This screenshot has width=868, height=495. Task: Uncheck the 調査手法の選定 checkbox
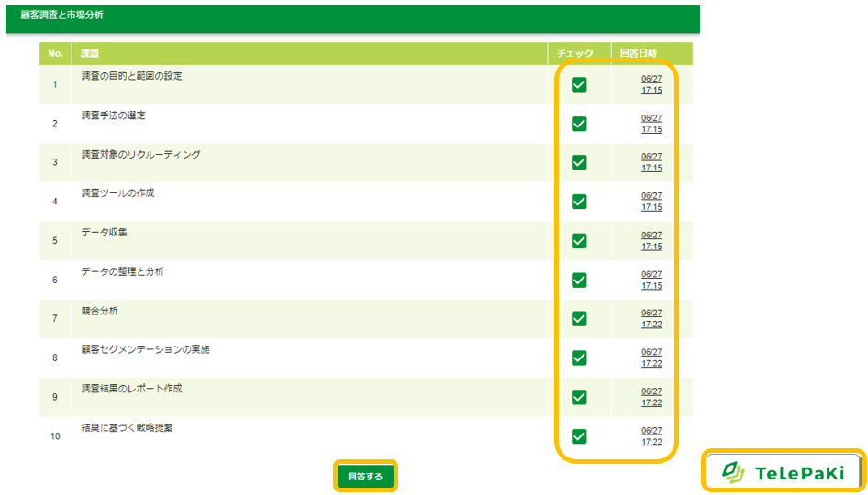[579, 124]
